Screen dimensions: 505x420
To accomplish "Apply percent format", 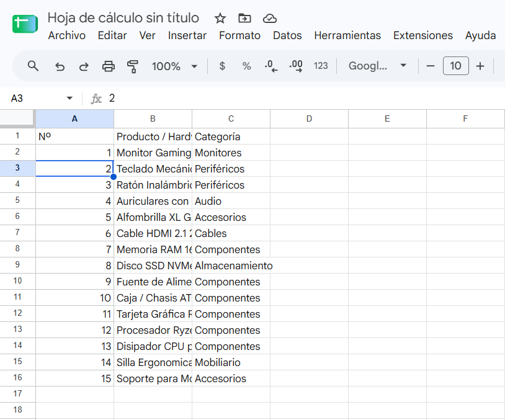I will click(246, 66).
